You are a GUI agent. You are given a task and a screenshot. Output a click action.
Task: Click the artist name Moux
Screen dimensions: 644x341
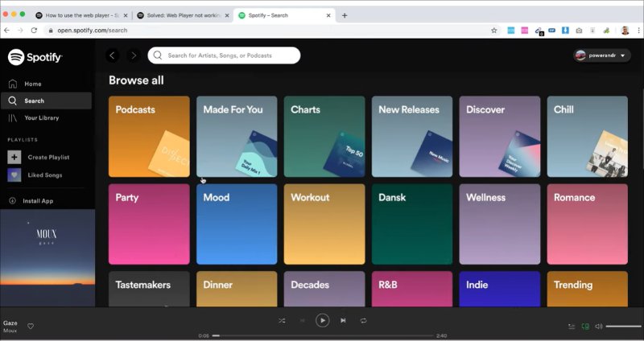click(x=10, y=331)
